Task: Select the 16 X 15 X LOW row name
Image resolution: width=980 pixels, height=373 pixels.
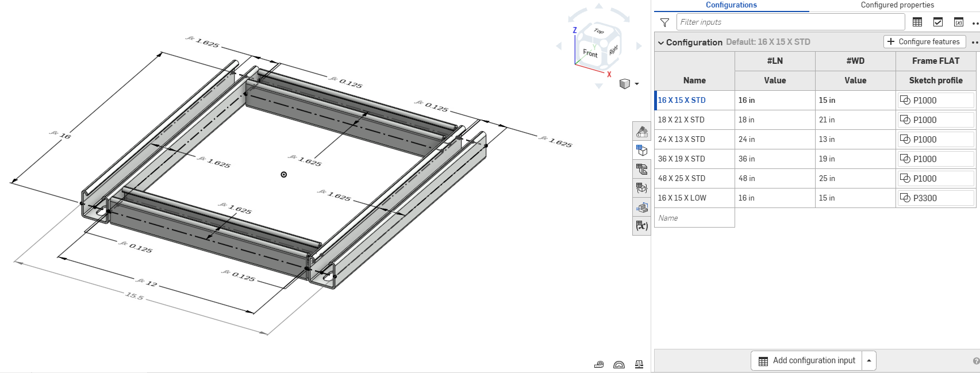Action: tap(694, 198)
